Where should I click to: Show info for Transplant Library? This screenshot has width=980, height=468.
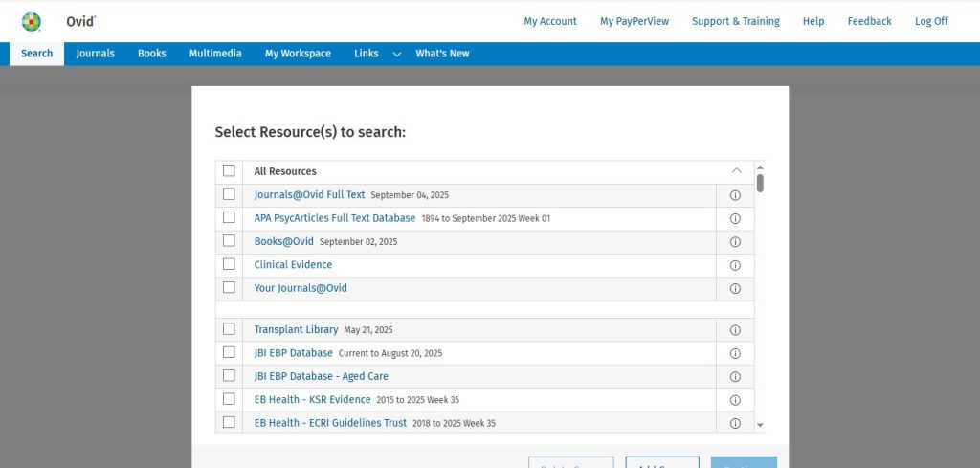pos(735,330)
